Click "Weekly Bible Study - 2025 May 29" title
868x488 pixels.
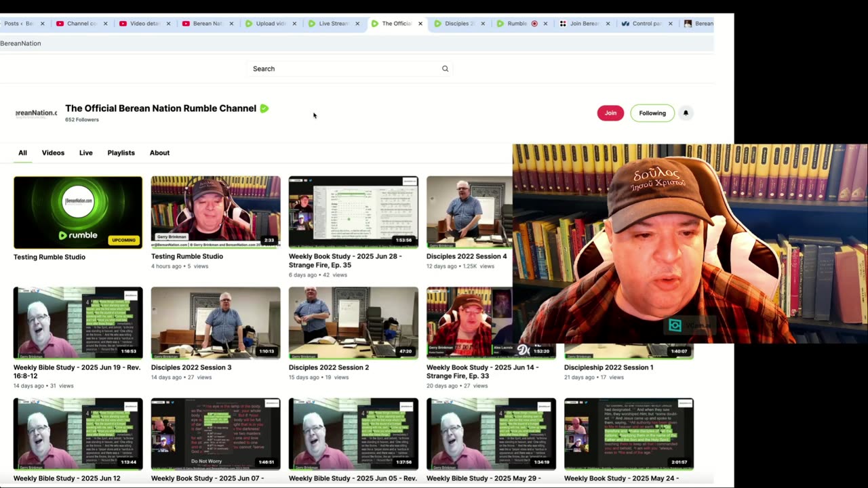click(484, 479)
